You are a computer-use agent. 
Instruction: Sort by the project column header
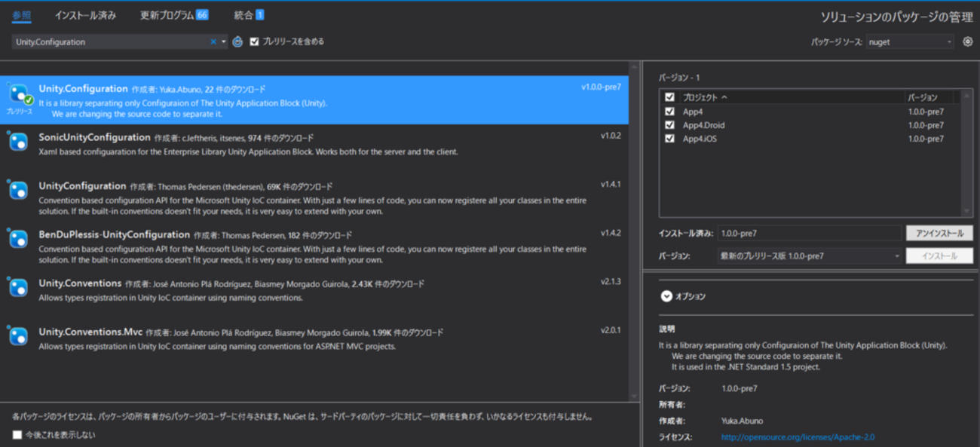coord(792,97)
